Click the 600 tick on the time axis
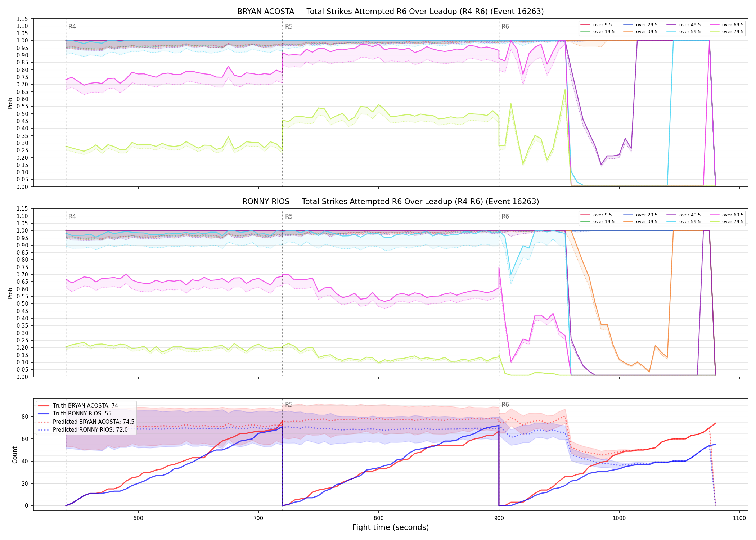The height and width of the screenshot is (540, 756). pos(138,518)
